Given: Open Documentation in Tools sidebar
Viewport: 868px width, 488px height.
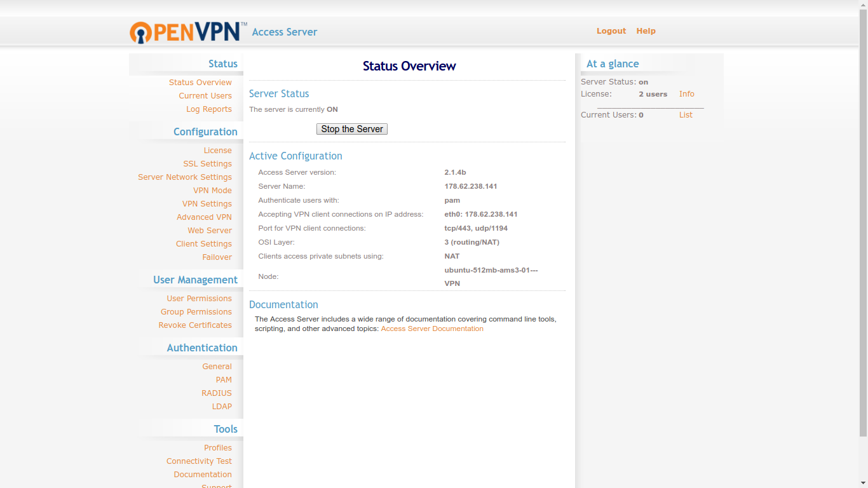Looking at the screenshot, I should tap(203, 475).
